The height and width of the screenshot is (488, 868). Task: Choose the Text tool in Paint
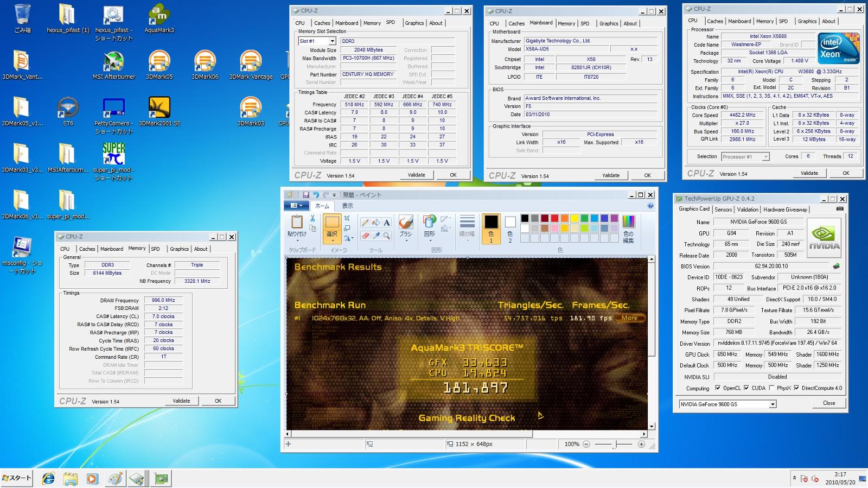click(x=387, y=223)
